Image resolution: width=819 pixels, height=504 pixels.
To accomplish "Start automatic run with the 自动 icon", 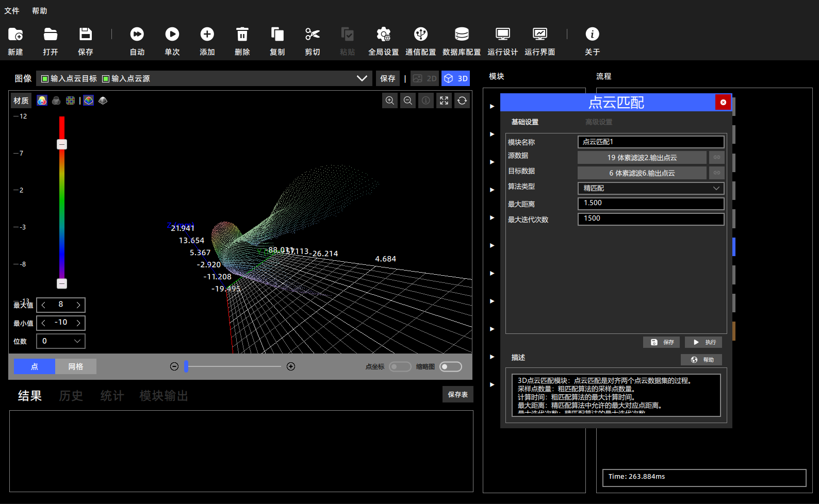I will 137,35.
